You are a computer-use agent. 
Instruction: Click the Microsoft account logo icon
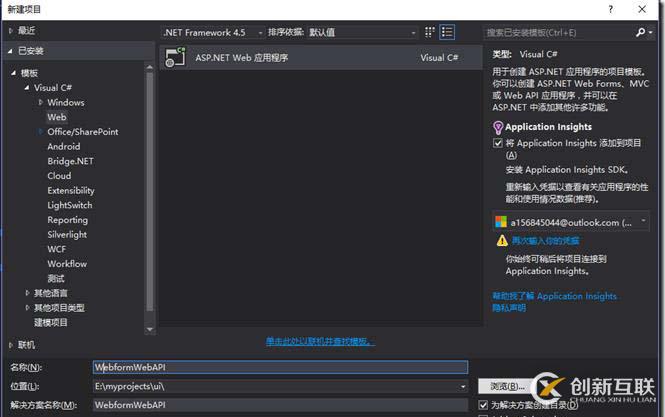coord(501,222)
